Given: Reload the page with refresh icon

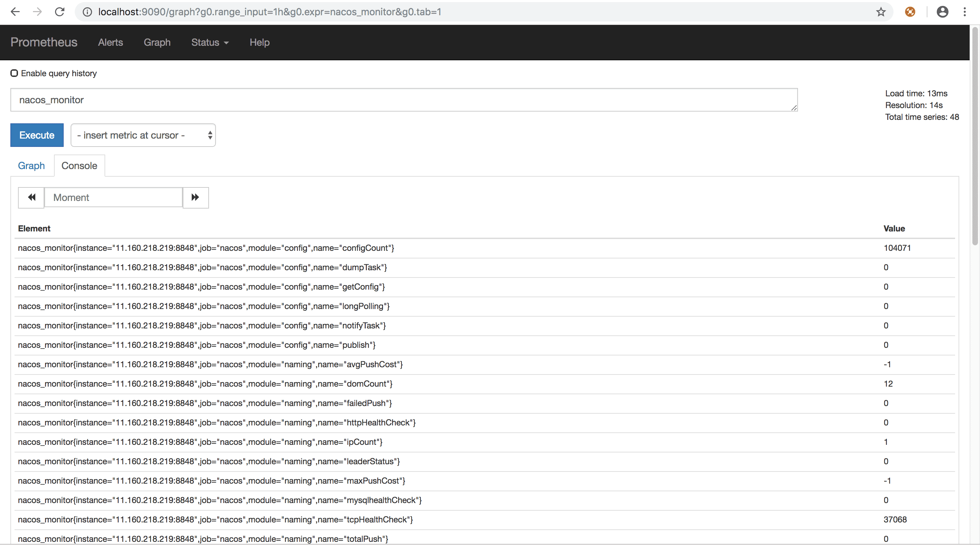Looking at the screenshot, I should click(x=60, y=12).
